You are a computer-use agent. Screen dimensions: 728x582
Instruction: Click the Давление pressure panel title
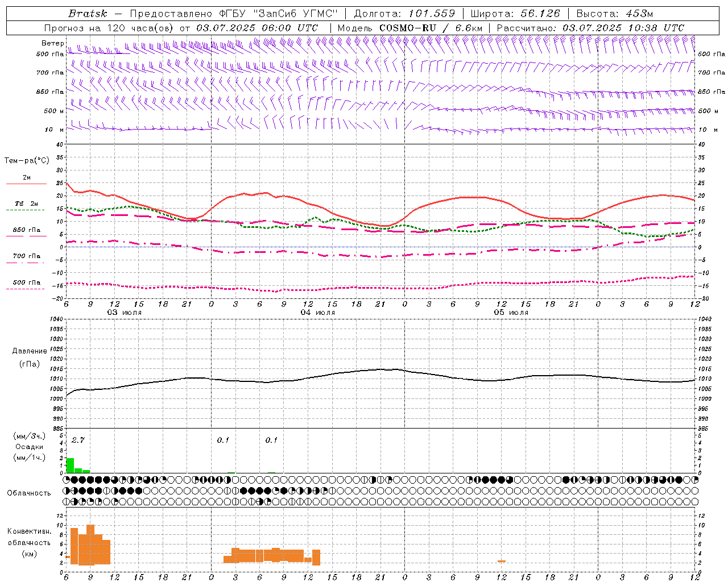(30, 351)
